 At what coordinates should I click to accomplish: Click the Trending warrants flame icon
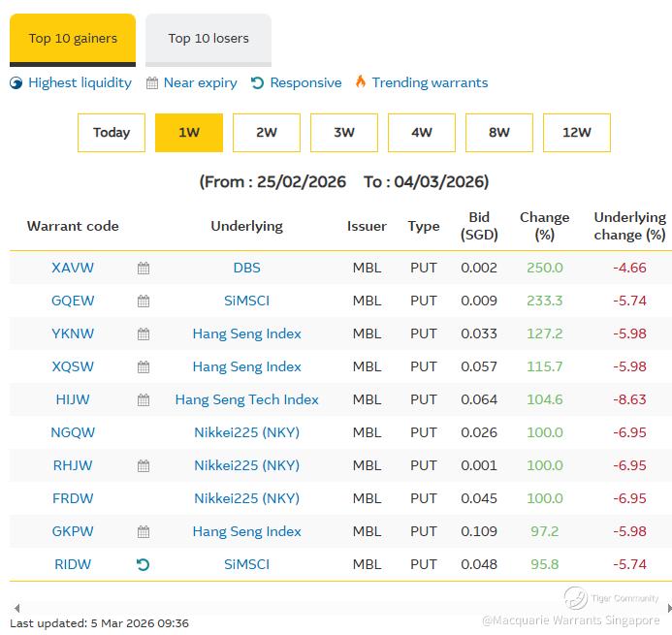pyautogui.click(x=361, y=82)
